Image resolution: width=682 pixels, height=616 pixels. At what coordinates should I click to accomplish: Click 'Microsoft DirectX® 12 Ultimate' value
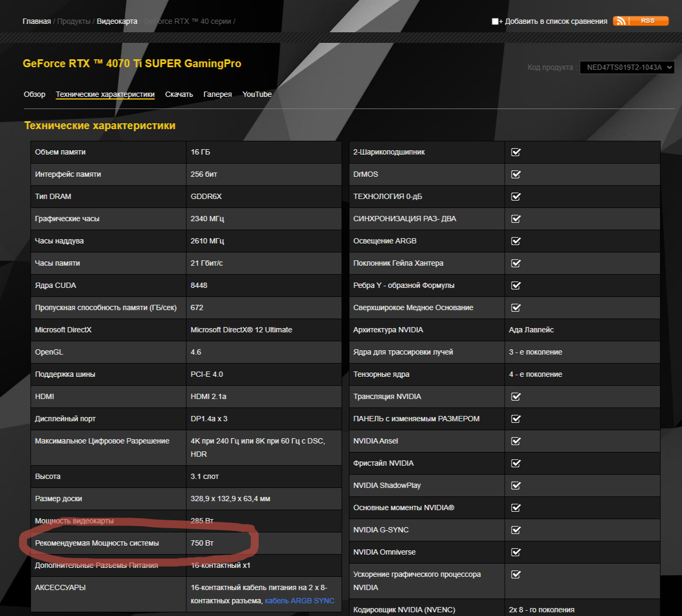pos(241,330)
